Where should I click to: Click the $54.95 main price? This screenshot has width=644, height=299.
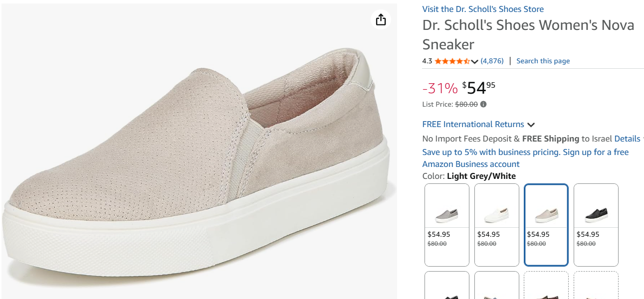coord(478,88)
